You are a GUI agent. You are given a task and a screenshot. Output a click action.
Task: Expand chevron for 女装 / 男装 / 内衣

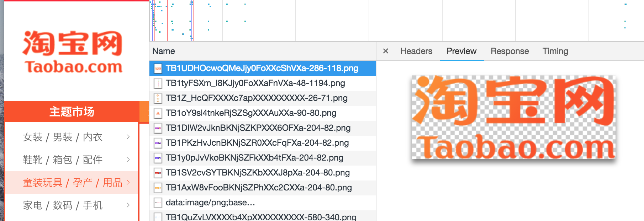[x=128, y=137]
